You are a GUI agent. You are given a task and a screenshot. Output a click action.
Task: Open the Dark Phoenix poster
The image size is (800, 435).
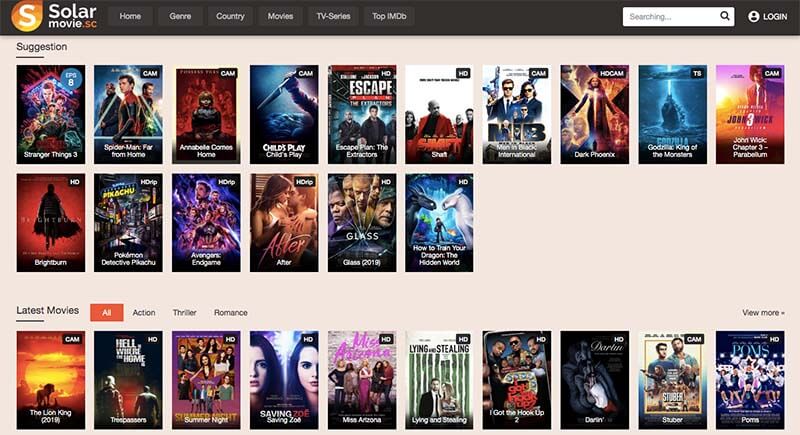(x=594, y=114)
